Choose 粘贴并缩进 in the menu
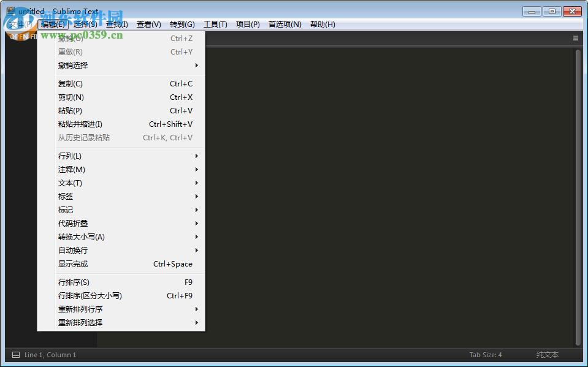The image size is (588, 367). 79,124
